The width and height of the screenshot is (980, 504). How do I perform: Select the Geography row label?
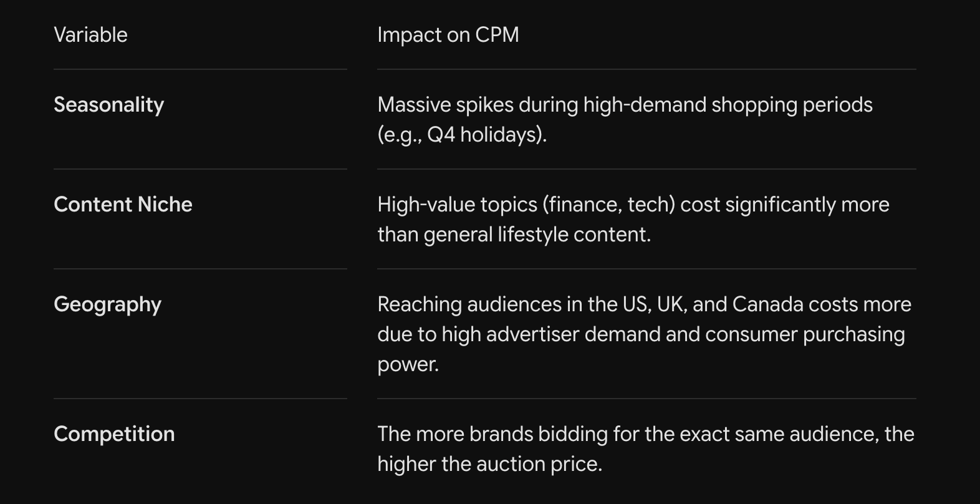pyautogui.click(x=107, y=304)
